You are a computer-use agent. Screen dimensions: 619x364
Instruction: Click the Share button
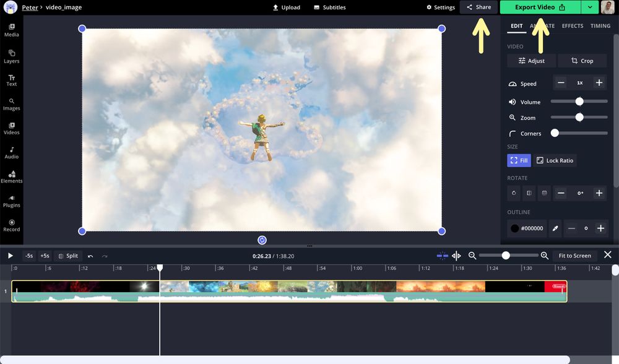[478, 7]
